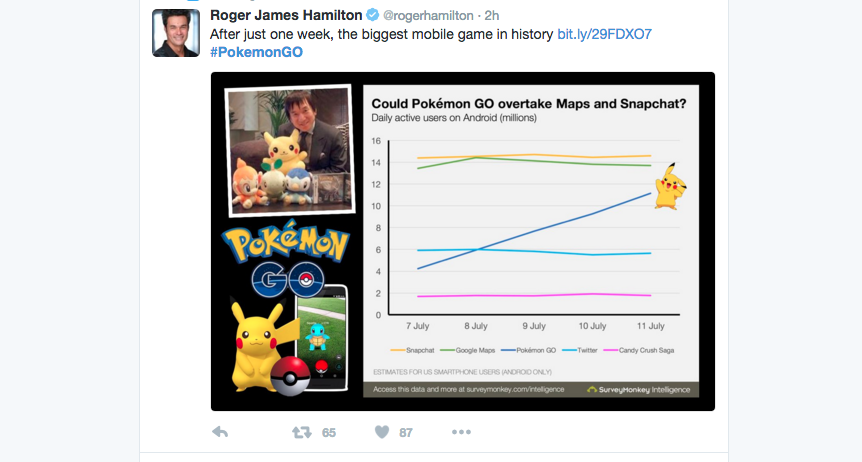This screenshot has height=462, width=862.
Task: View the 87 likes count
Action: point(406,433)
